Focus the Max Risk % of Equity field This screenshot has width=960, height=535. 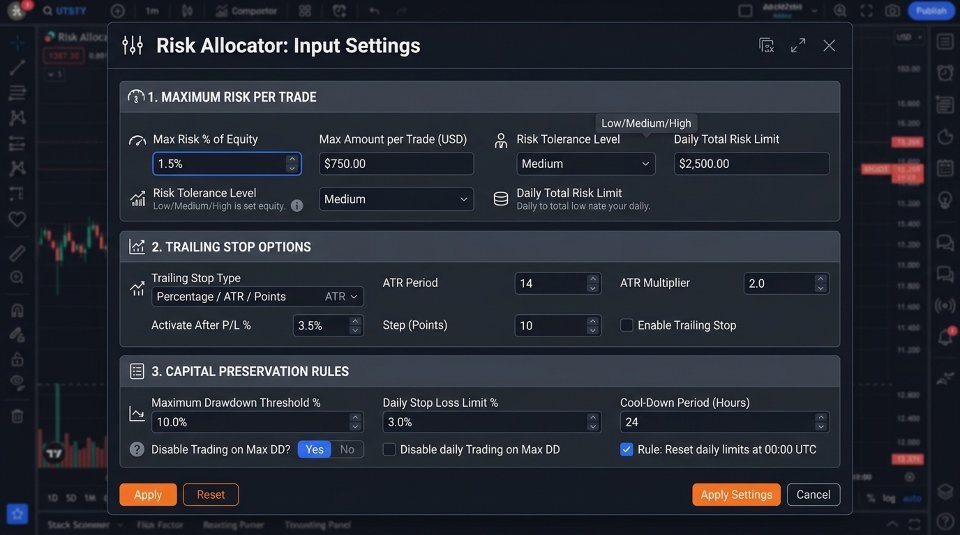pos(227,163)
